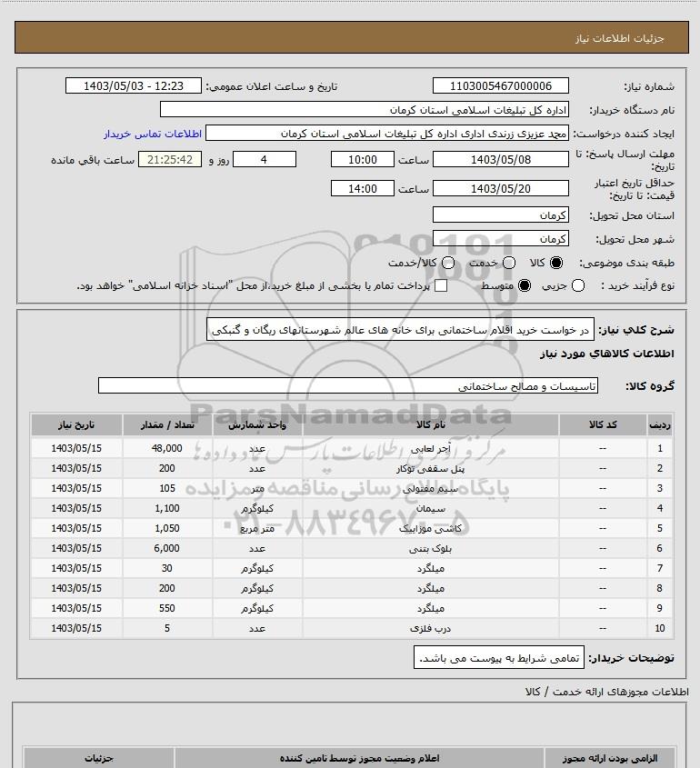
Task: Click the request creator name field
Action: point(387,134)
